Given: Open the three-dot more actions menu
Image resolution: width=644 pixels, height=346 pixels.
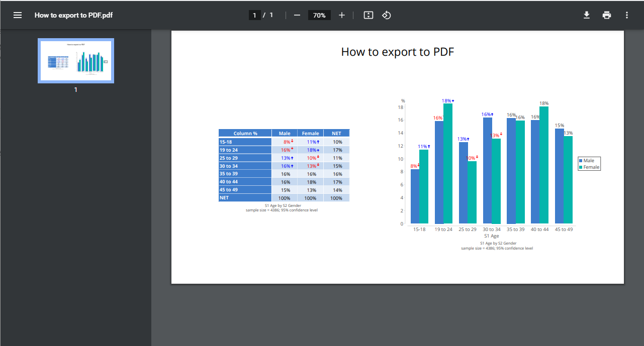Looking at the screenshot, I should 627,15.
